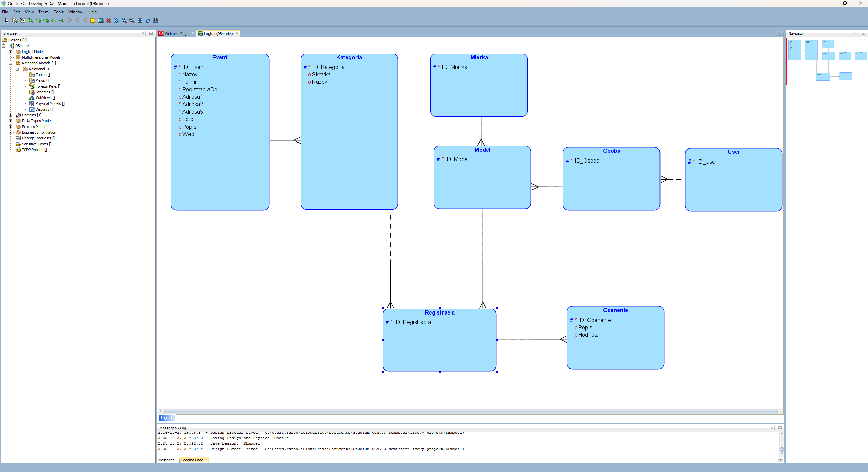
Task: Click the Zoom In magnifier icon
Action: 124,21
